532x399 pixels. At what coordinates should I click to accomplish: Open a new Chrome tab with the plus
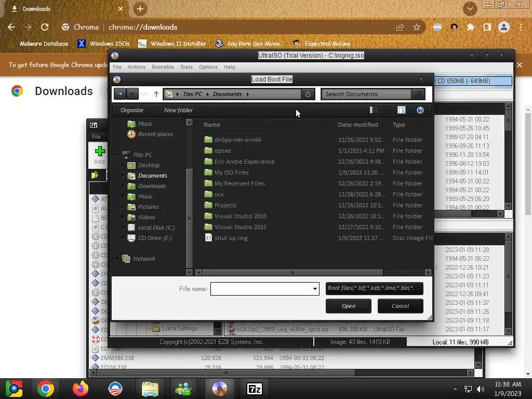coord(140,9)
